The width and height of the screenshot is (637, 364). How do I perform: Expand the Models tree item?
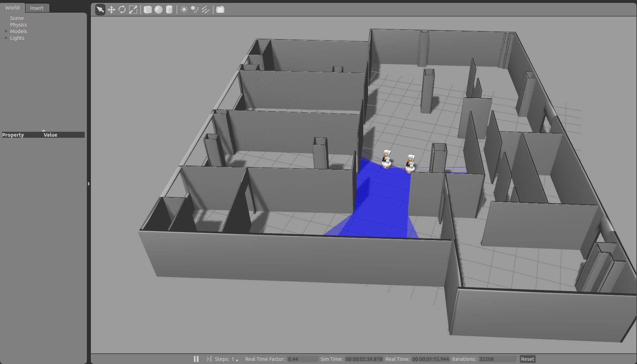click(x=6, y=31)
